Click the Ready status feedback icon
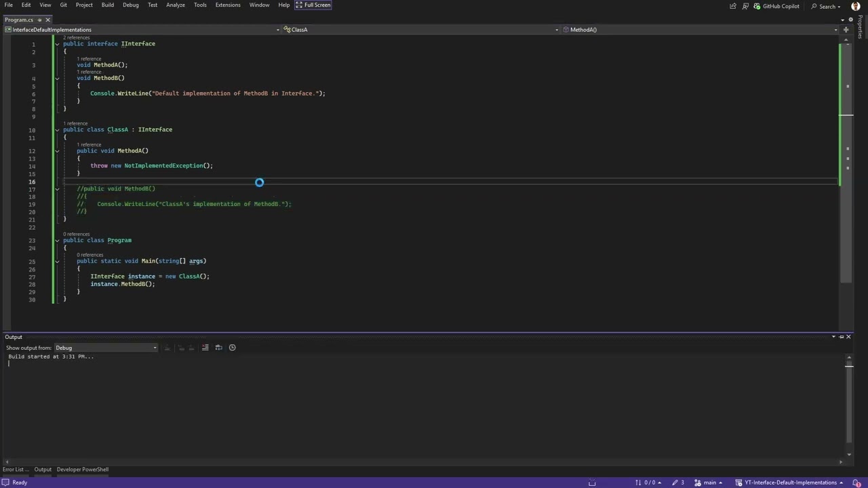Screen dimensions: 868x488 [5, 483]
